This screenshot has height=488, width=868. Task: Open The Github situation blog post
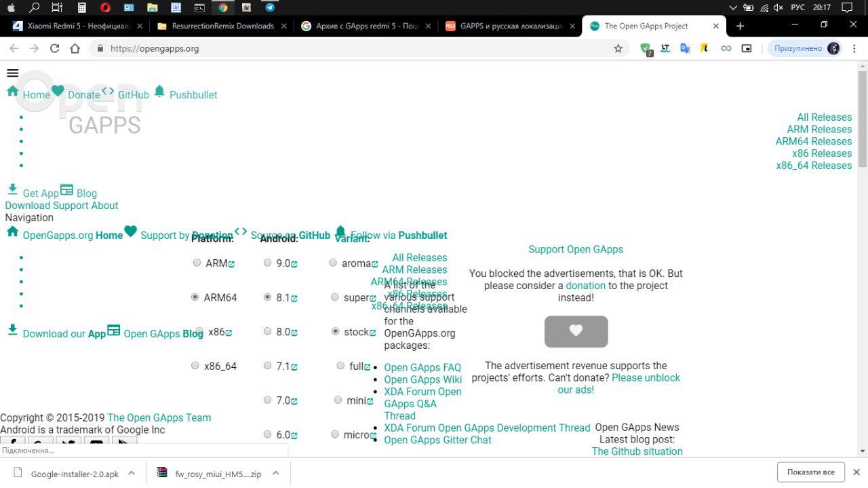637,451
